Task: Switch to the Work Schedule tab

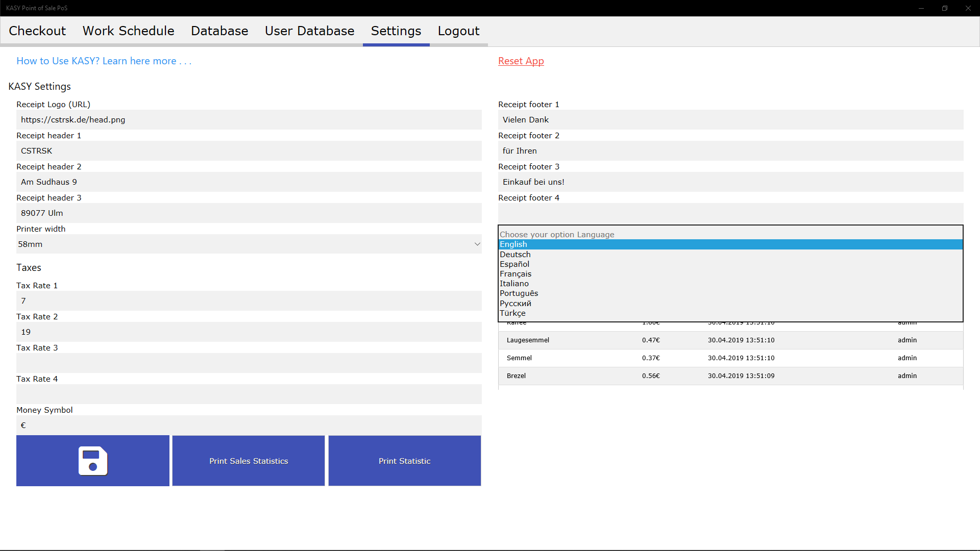Action: pos(129,31)
